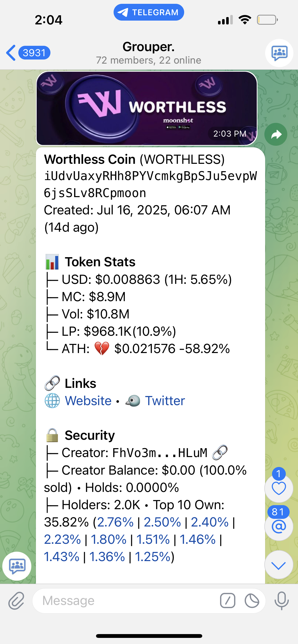298x644 pixels.
Task: Open the Website link
Action: [x=88, y=401]
